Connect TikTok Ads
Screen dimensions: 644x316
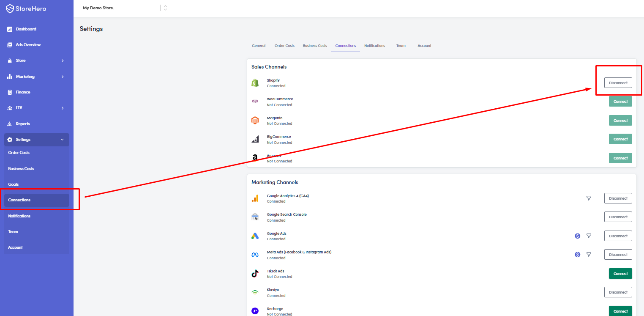620,274
